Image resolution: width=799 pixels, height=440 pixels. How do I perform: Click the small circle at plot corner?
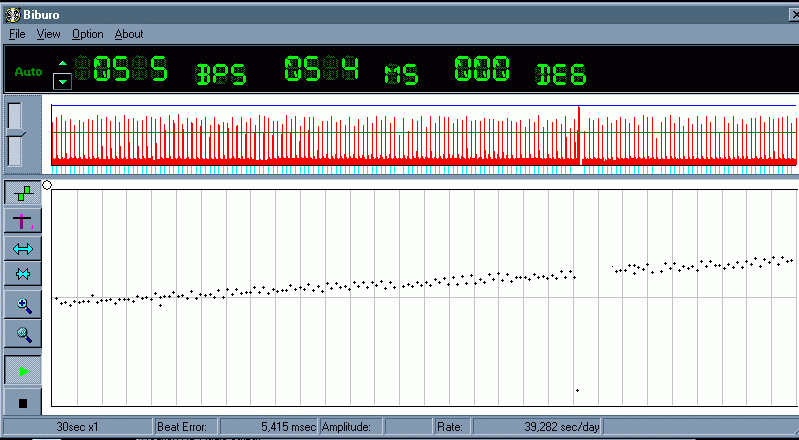(x=47, y=184)
